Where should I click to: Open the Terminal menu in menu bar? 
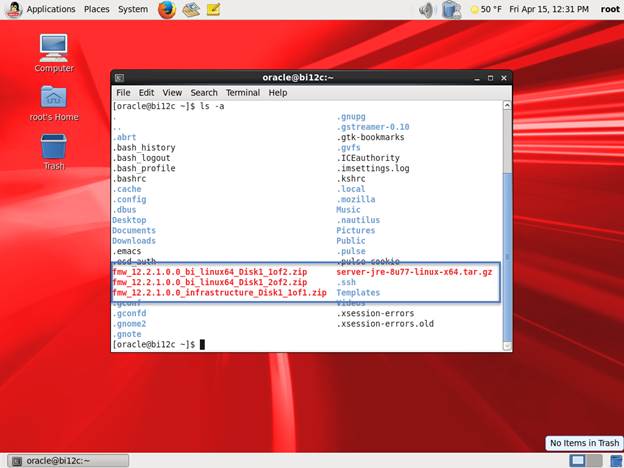(242, 93)
